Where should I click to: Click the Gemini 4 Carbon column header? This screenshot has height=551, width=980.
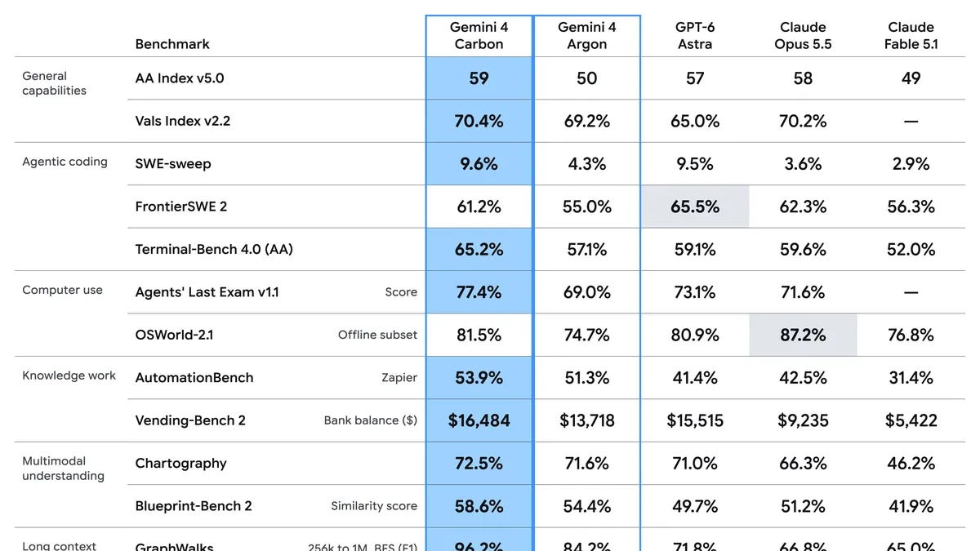479,36
